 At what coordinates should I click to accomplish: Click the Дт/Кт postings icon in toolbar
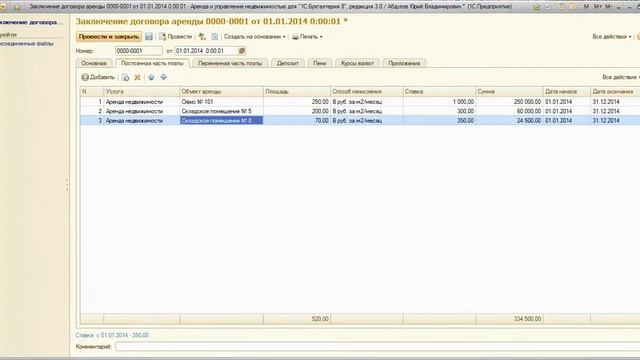click(202, 37)
